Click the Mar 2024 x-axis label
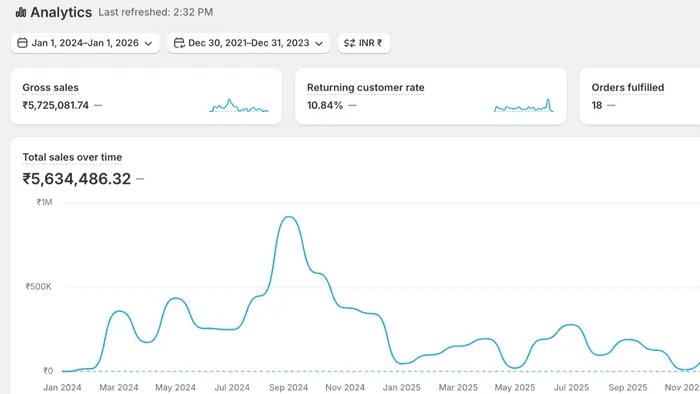700x394 pixels. [119, 387]
